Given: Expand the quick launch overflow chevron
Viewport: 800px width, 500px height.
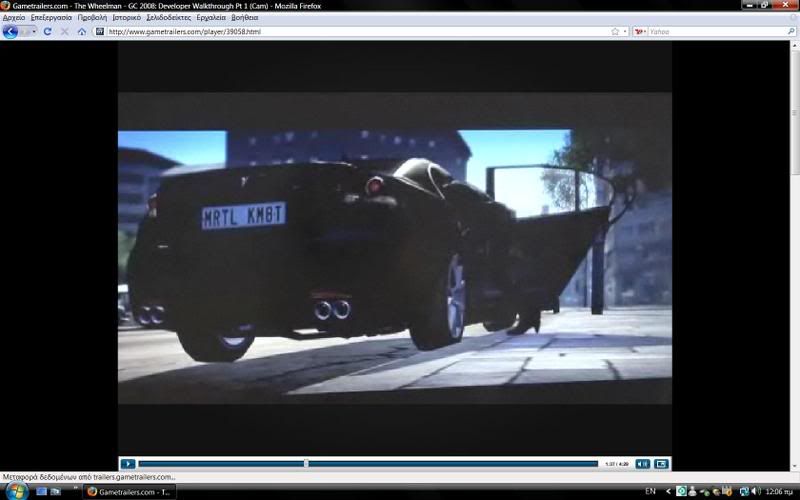Looking at the screenshot, I should click(x=75, y=488).
